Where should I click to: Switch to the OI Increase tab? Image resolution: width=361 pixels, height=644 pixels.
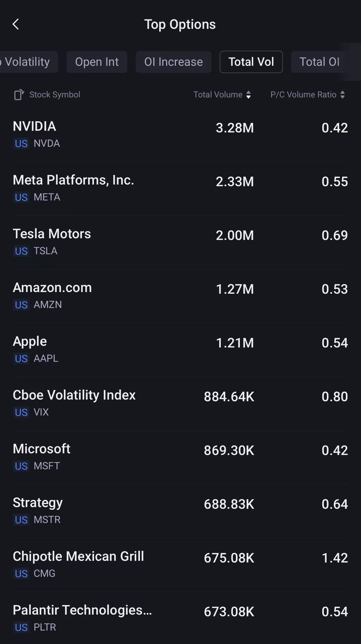(x=173, y=62)
